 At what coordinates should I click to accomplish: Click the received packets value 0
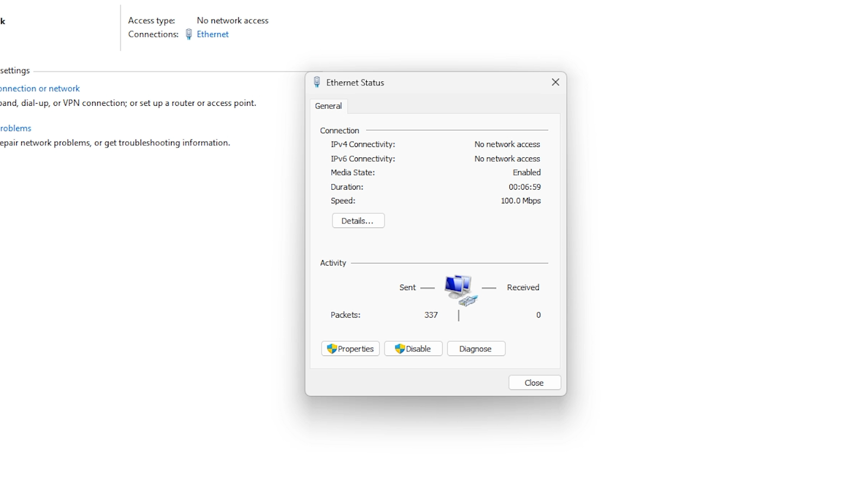point(538,315)
